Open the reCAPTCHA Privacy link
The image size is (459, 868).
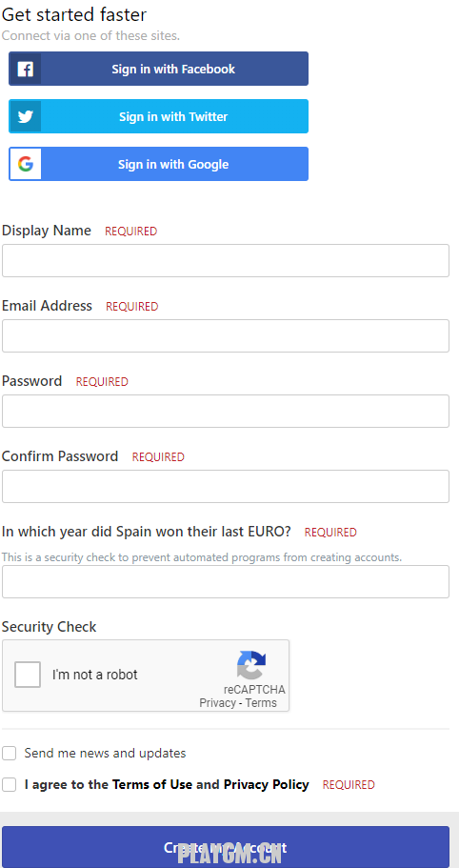217,703
